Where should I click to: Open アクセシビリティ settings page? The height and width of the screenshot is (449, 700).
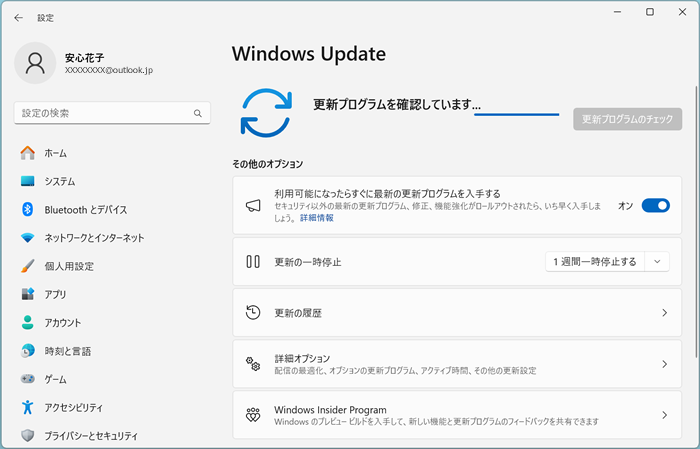click(x=74, y=407)
